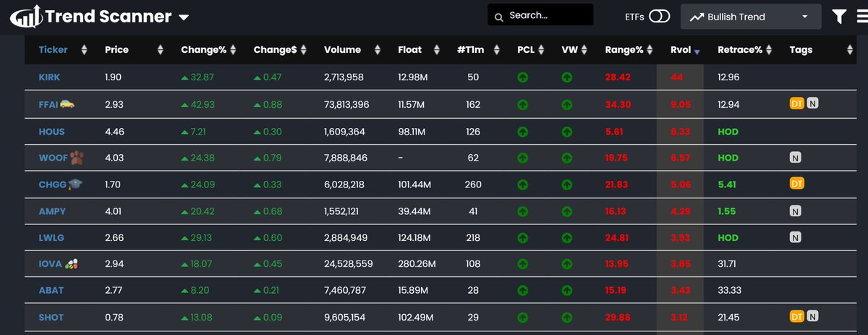Open HOUS ticker link
868x335 pixels.
(x=51, y=132)
